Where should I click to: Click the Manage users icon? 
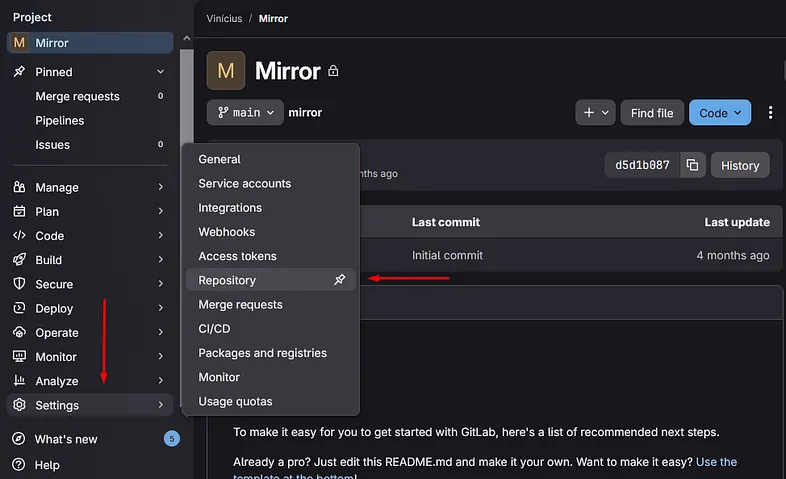coord(19,187)
